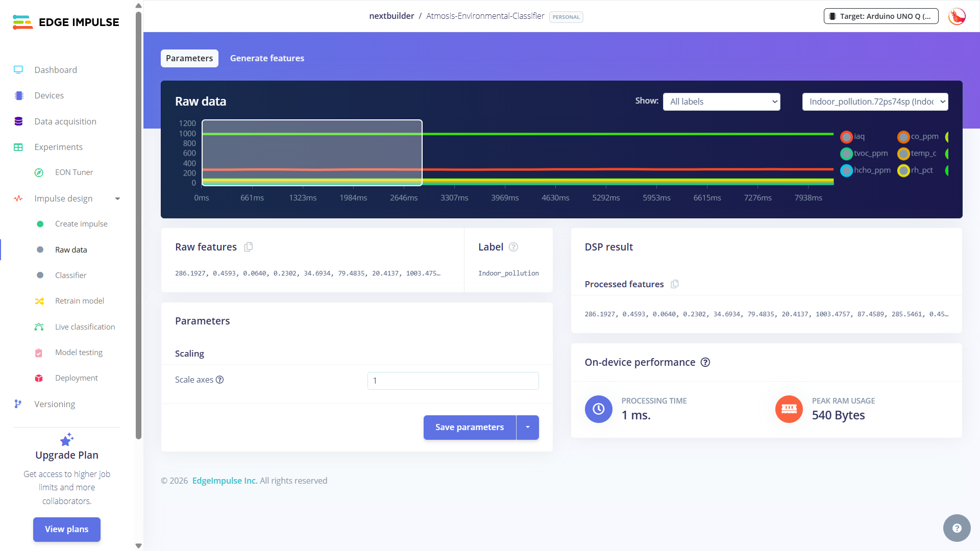Toggle the hcho_ppm legend series
980x551 pixels.
point(865,170)
